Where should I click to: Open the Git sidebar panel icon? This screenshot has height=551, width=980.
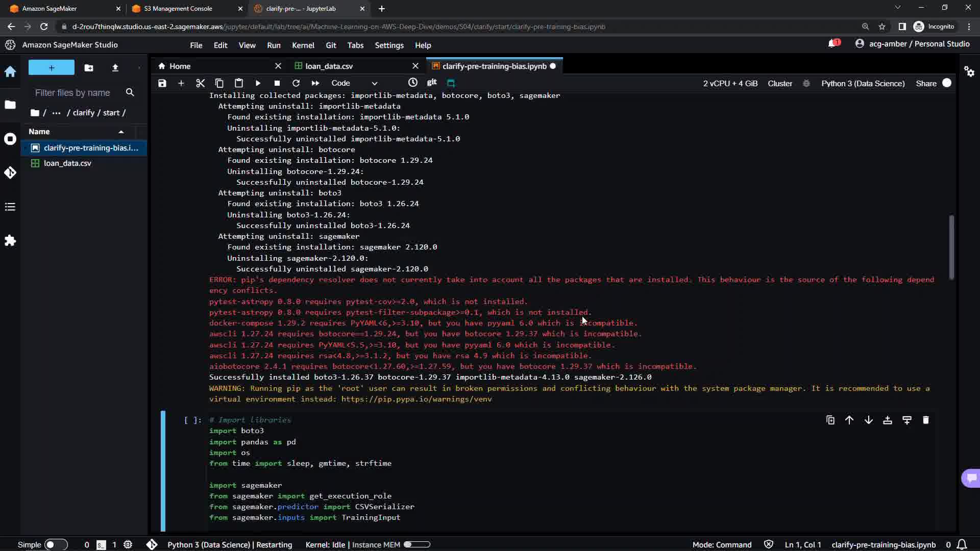coord(10,172)
